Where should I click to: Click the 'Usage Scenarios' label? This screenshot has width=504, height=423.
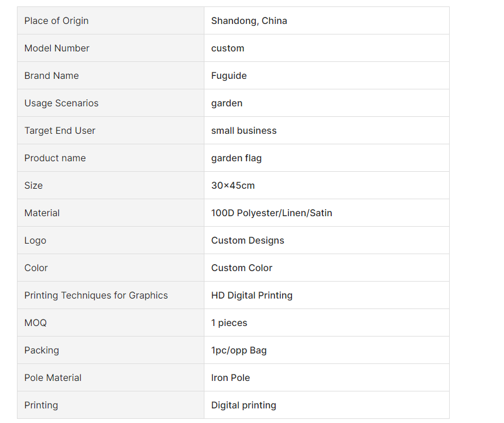(x=61, y=103)
